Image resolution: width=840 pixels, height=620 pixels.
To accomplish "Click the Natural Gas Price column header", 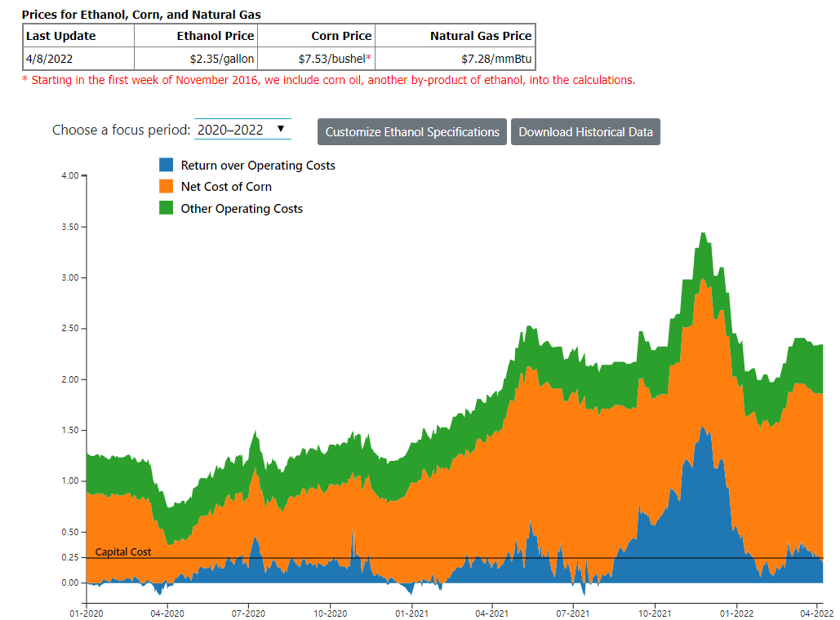I will pos(481,36).
